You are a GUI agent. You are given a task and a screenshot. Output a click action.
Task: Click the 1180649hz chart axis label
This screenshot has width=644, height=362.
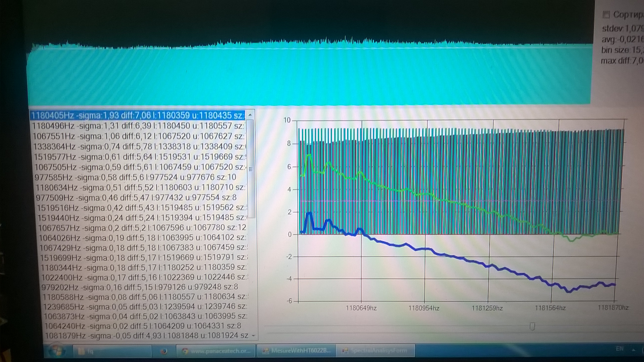[x=361, y=308]
